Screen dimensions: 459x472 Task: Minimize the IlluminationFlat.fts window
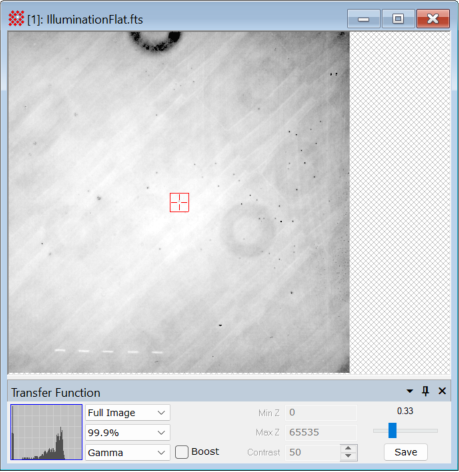[x=364, y=18]
